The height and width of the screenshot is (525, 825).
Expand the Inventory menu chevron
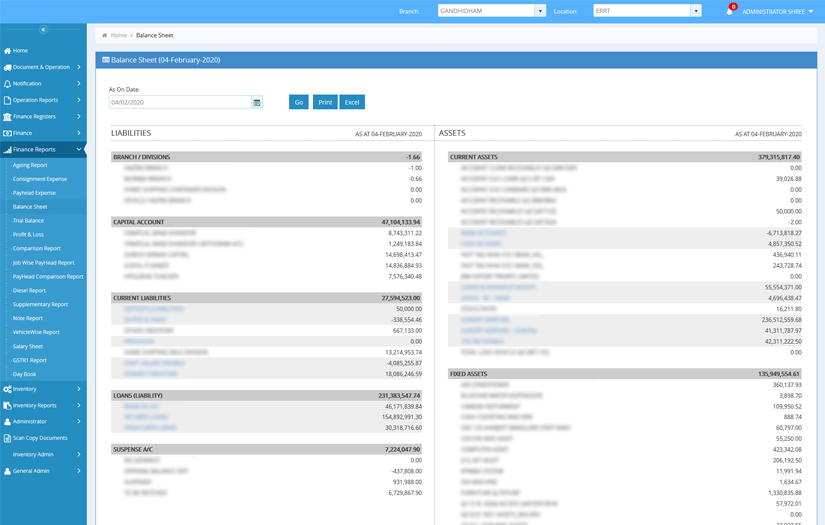(x=79, y=389)
